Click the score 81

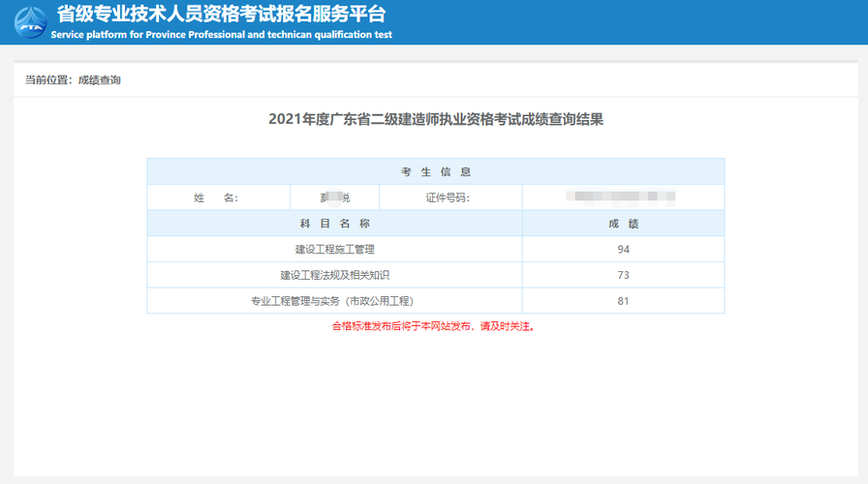coord(623,301)
